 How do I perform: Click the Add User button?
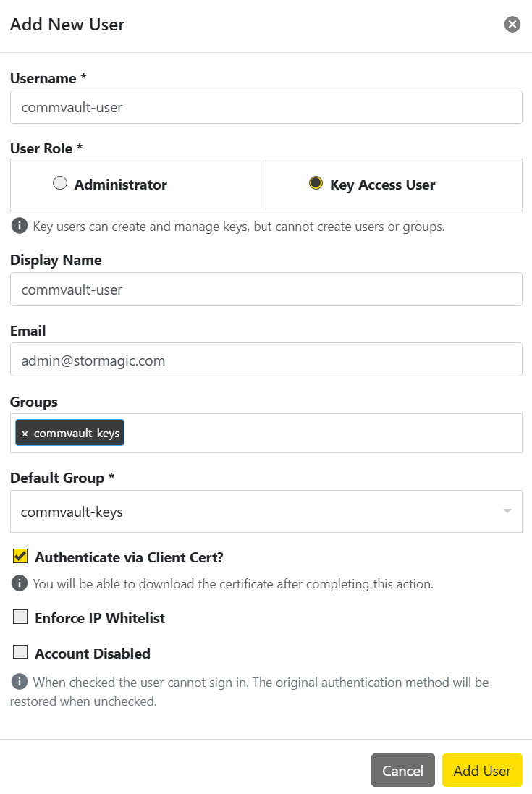482,770
